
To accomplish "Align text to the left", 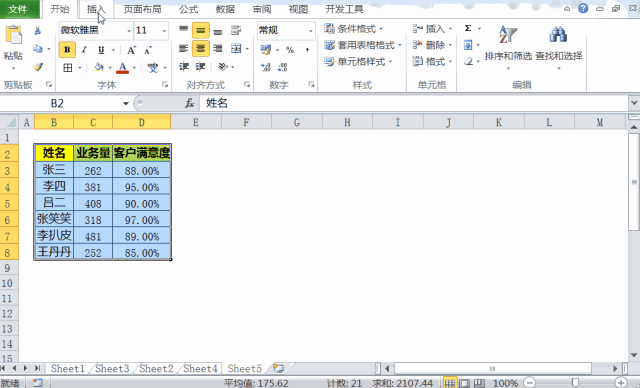I will click(x=183, y=49).
